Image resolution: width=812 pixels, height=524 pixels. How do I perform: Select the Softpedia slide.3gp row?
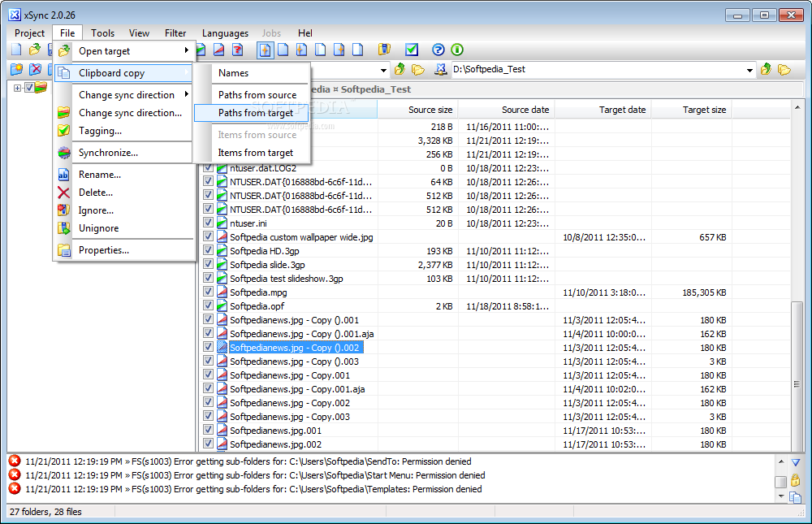click(x=495, y=264)
